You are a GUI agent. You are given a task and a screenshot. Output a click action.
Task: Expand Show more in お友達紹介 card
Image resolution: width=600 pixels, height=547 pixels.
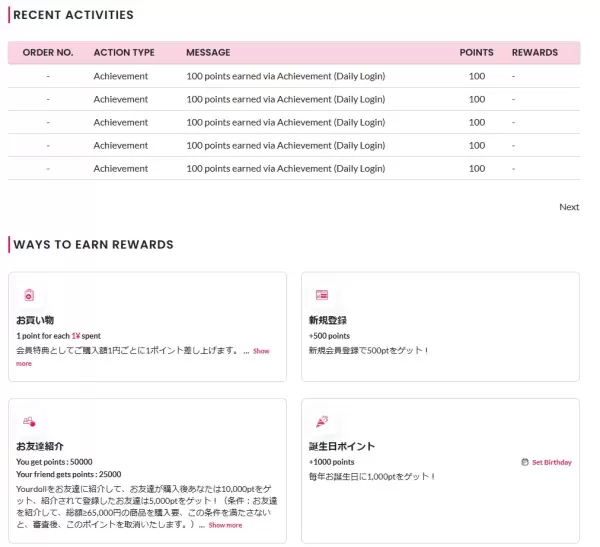[225, 525]
